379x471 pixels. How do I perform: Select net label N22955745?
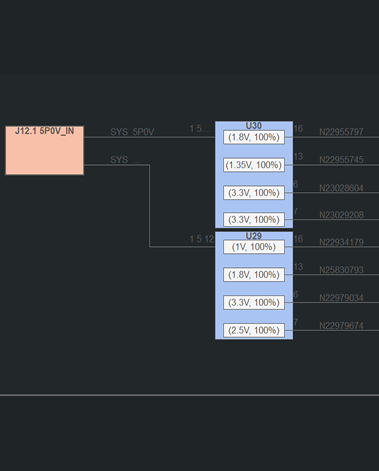(341, 160)
